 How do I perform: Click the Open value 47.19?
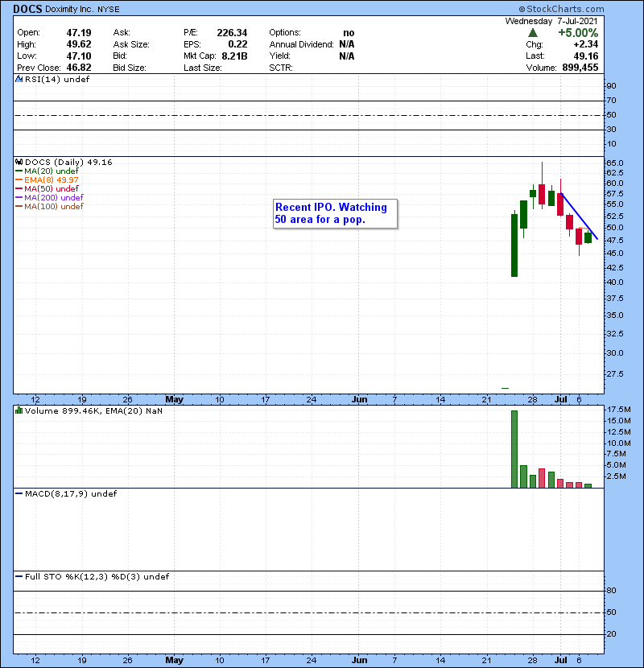(79, 33)
